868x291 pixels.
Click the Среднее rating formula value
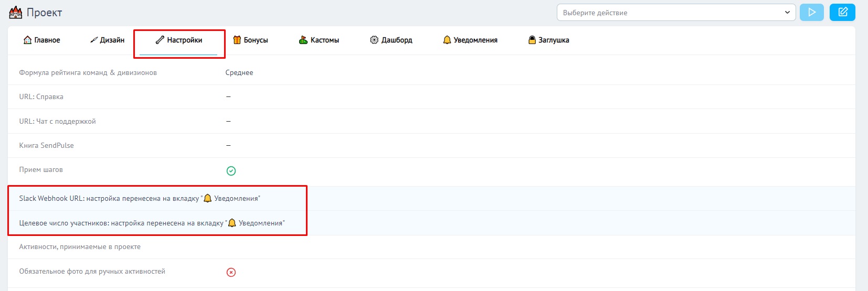pos(239,72)
